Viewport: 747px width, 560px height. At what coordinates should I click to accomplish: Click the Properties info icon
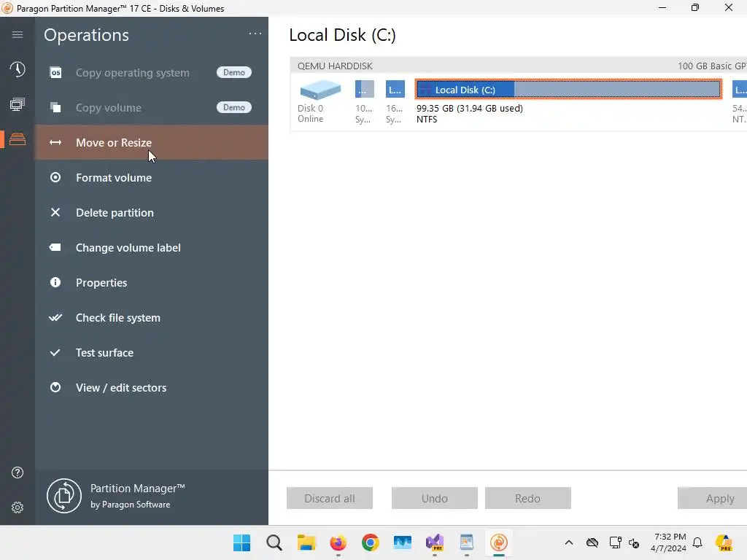(55, 282)
